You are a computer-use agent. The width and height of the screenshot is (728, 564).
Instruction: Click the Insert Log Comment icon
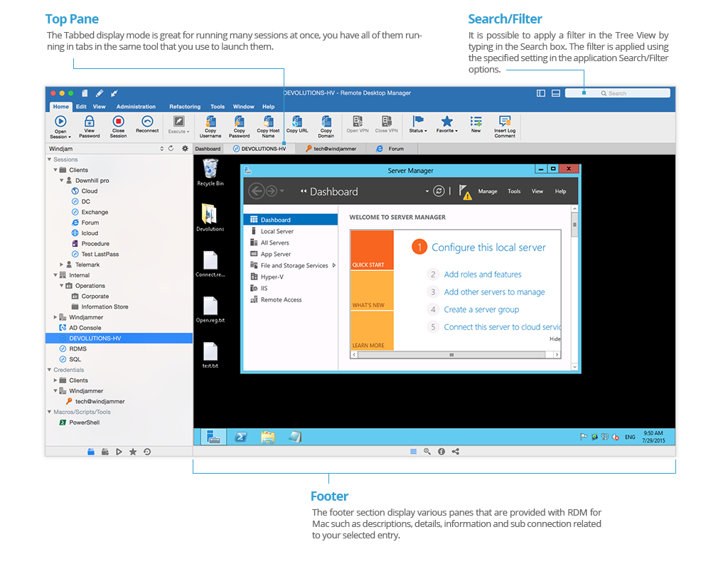505,121
